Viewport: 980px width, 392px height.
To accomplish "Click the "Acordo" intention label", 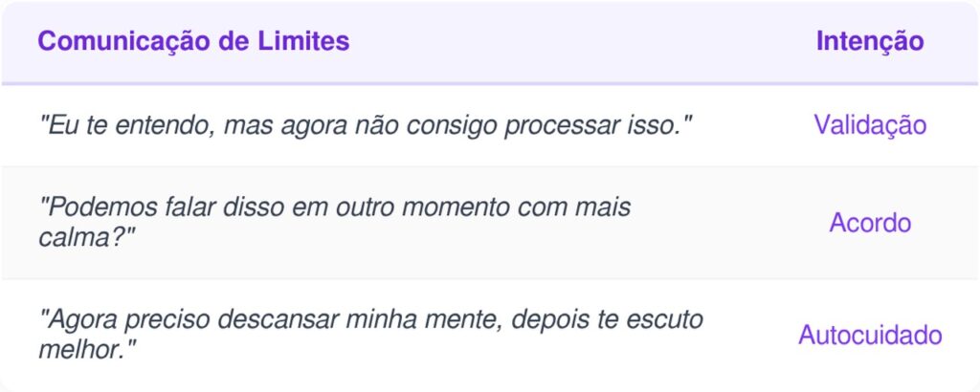I will coord(870,224).
